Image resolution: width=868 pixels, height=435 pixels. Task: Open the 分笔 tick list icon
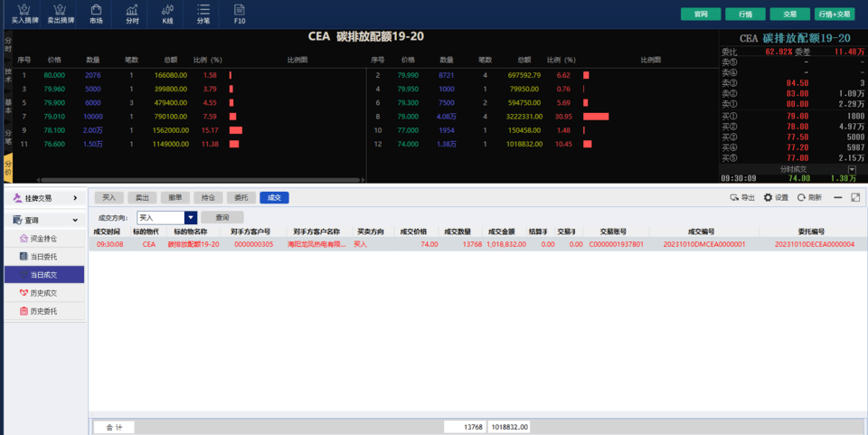click(203, 14)
